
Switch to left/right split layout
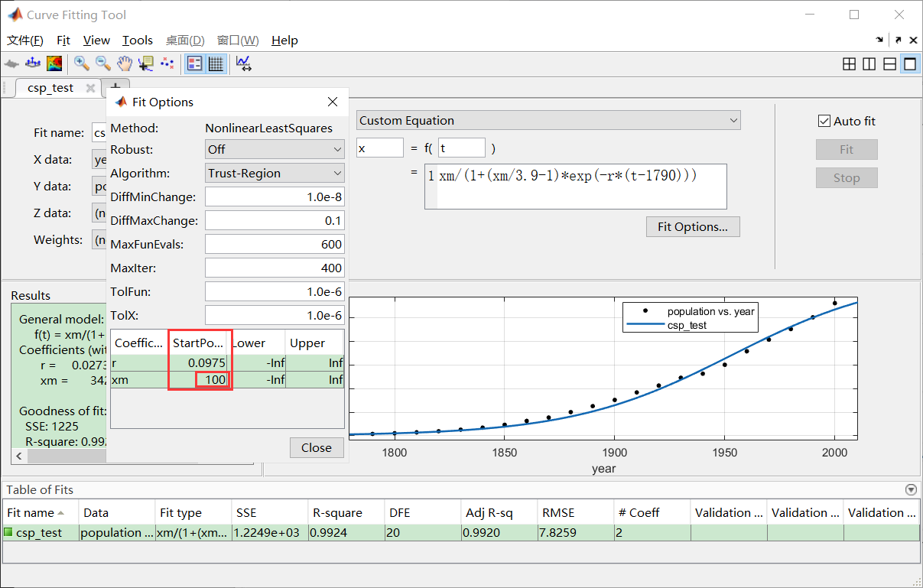point(869,64)
